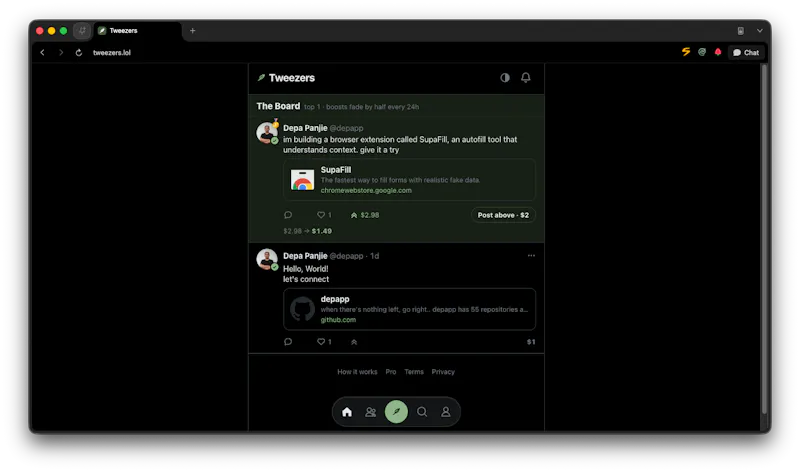Image resolution: width=800 pixels, height=472 pixels.
Task: Open How it works footer link
Action: point(357,372)
